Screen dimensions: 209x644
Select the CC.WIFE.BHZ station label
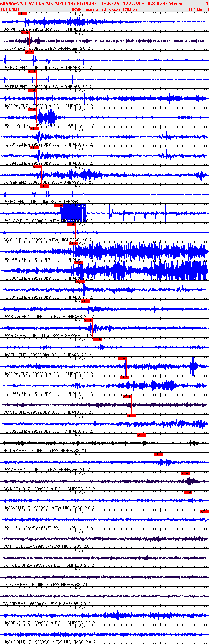click(16, 585)
